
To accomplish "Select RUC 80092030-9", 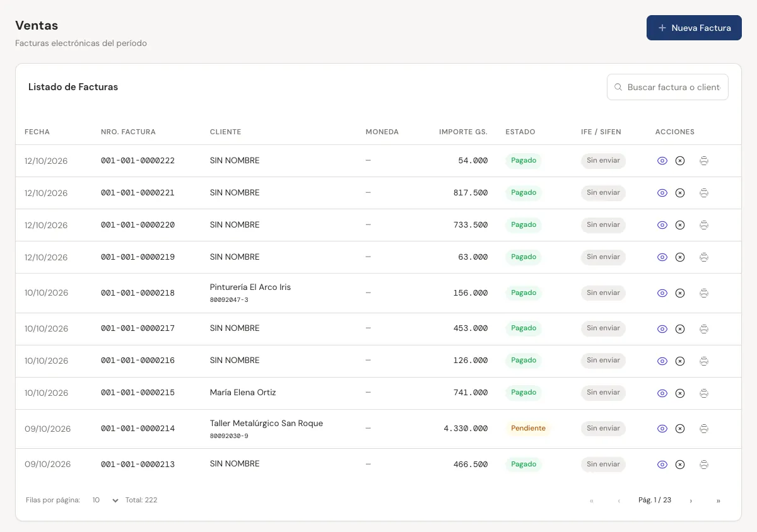I will pos(229,436).
